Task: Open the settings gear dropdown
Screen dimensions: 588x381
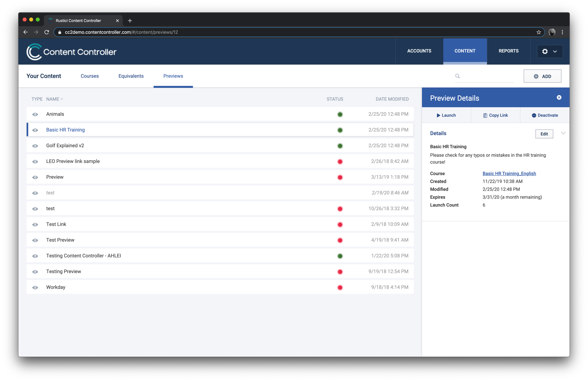Action: coord(549,51)
